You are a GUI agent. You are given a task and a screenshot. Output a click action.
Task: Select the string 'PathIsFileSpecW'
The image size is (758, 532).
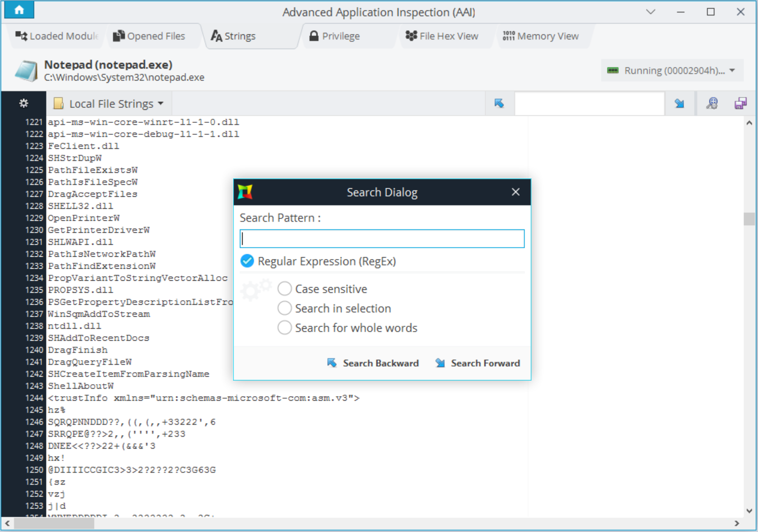(92, 182)
